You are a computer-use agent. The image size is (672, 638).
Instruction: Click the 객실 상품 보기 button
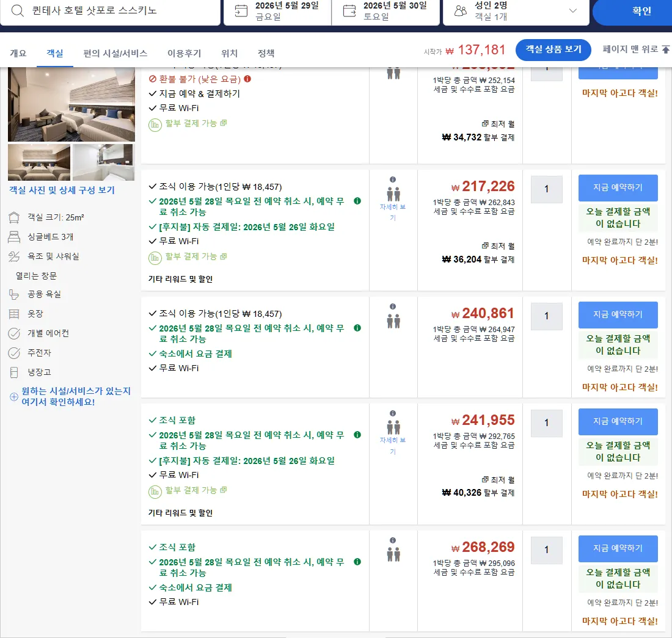click(553, 49)
